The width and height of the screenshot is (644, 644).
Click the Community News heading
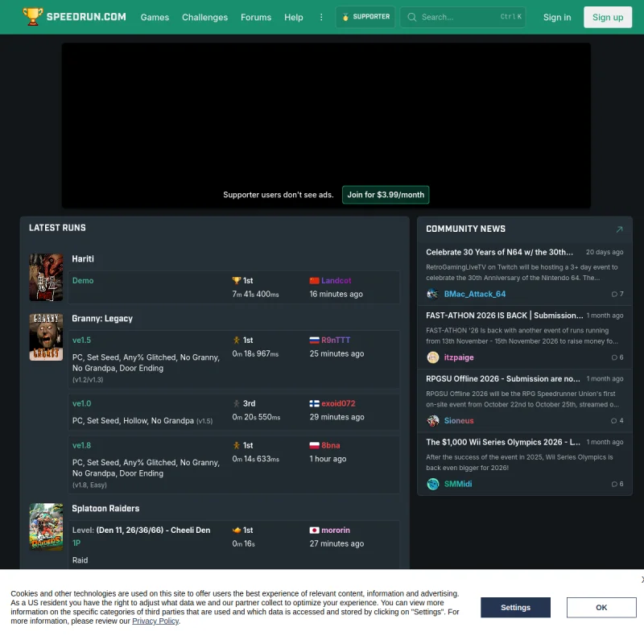(465, 229)
